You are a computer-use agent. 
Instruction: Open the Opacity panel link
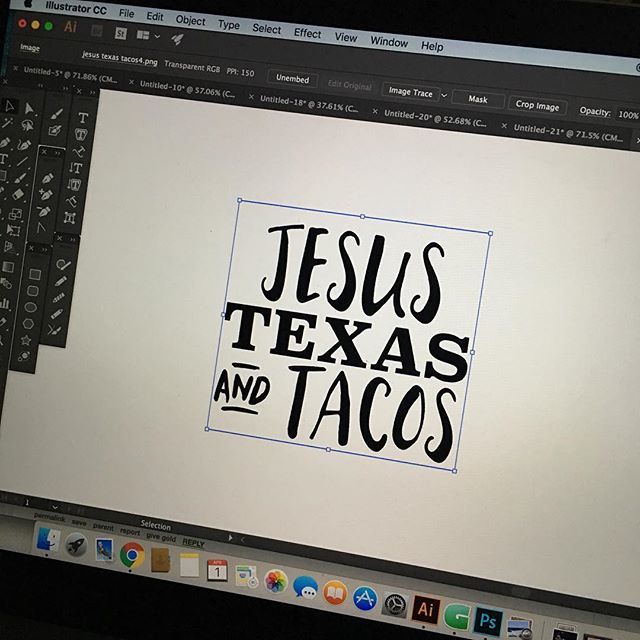[595, 111]
